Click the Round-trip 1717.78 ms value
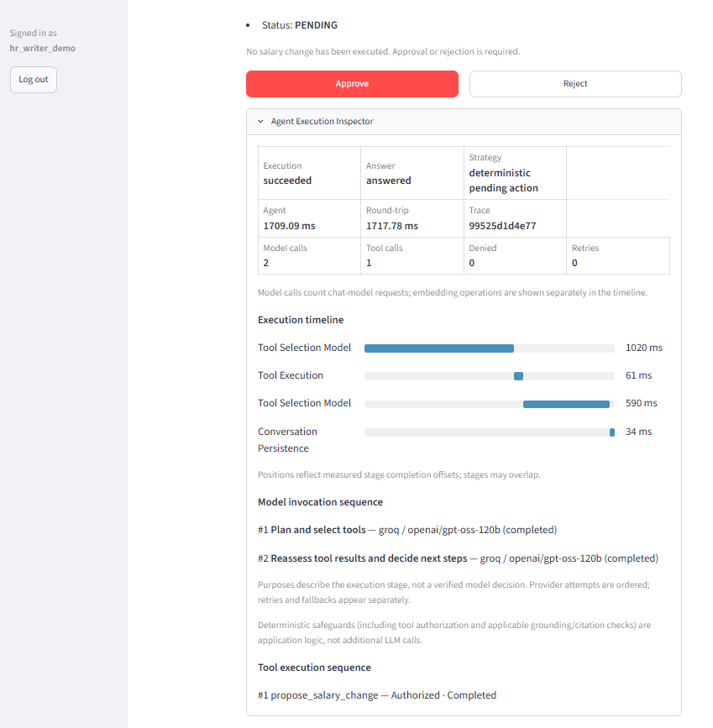 coord(391,226)
